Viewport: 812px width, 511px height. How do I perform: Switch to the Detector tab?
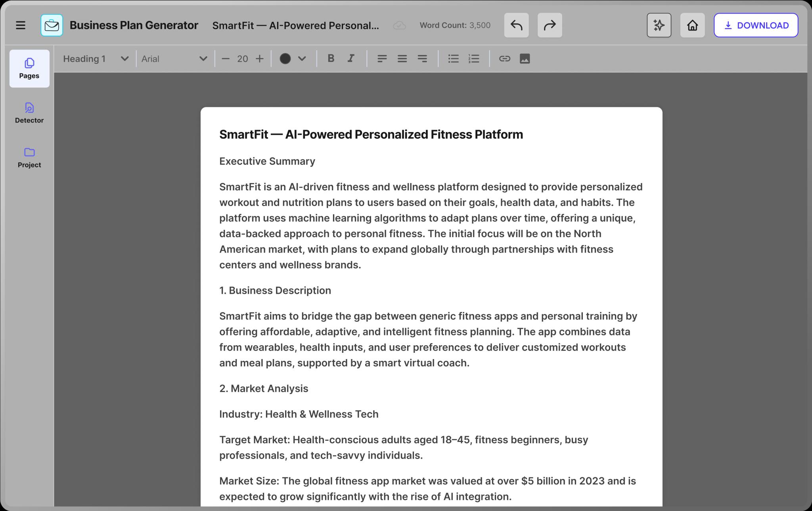coord(29,113)
